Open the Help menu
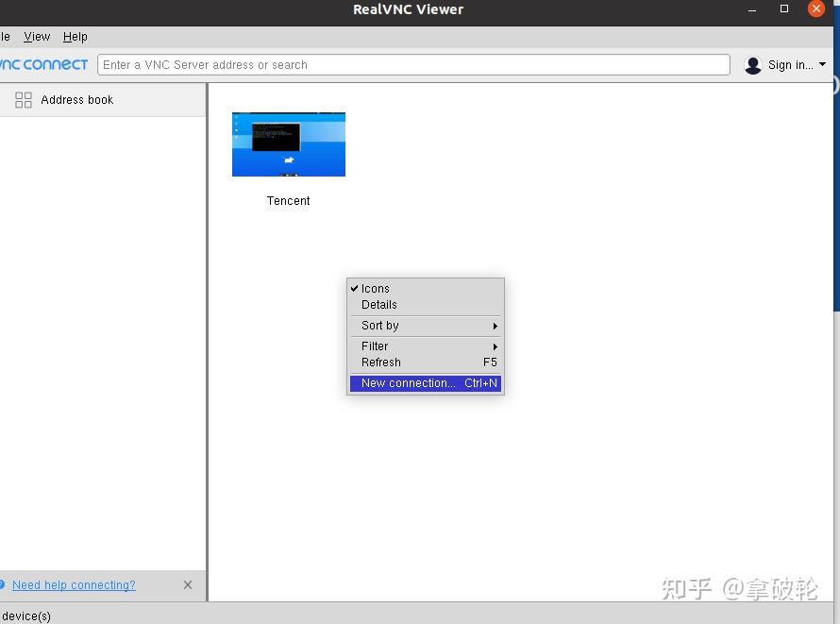Screen dimensions: 840x624 click(x=75, y=36)
